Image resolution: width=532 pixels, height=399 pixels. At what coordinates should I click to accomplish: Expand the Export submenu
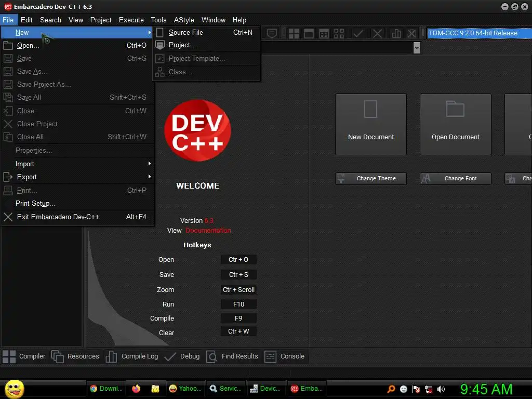point(76,177)
